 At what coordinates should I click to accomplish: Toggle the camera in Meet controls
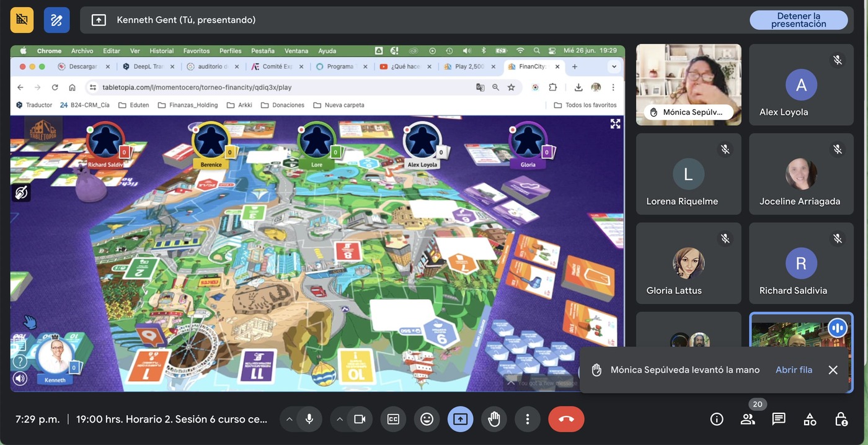tap(360, 419)
